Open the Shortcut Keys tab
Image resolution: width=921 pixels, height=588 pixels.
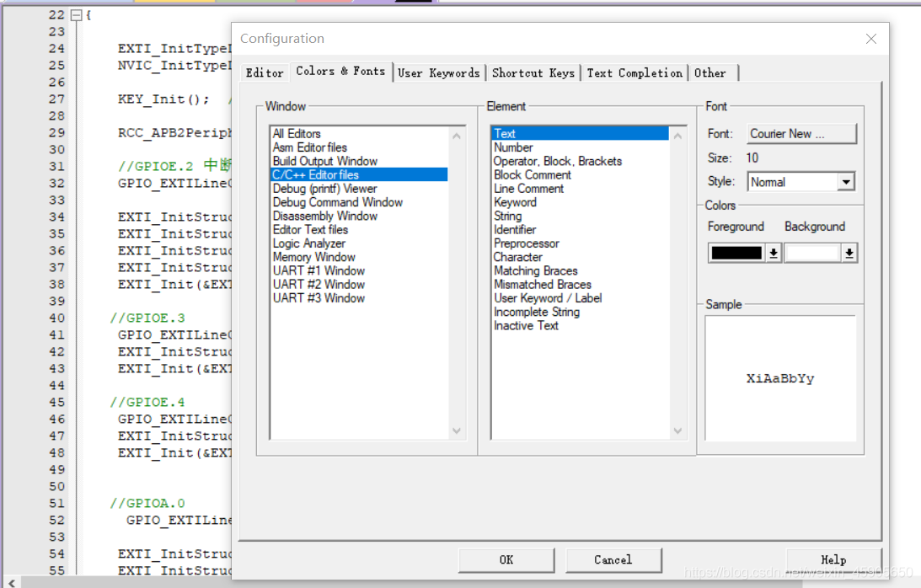tap(533, 72)
